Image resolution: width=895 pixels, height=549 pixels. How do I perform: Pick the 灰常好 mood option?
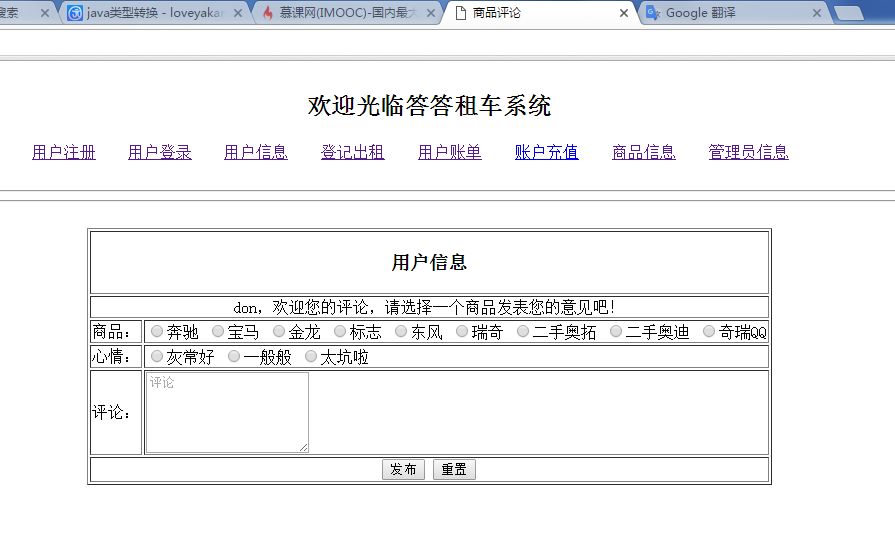pos(157,356)
